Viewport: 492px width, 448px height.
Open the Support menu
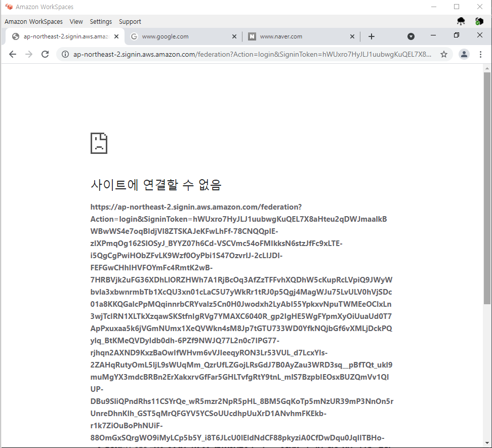point(130,22)
